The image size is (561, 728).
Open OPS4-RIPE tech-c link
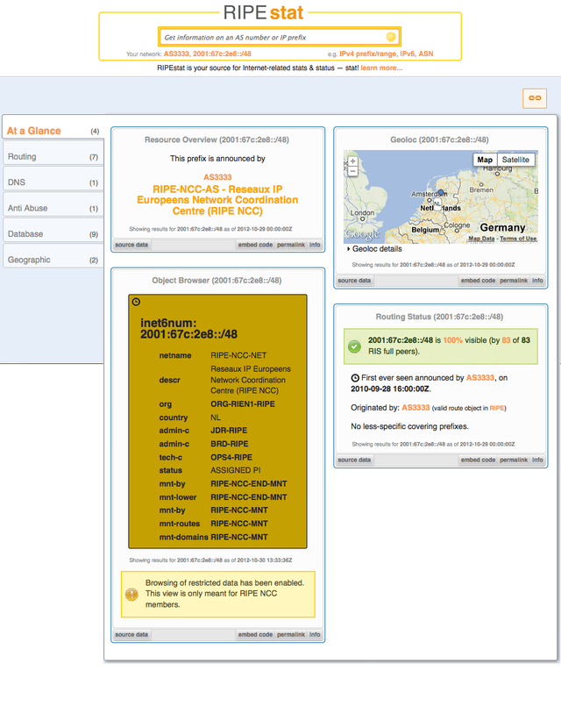tap(231, 457)
